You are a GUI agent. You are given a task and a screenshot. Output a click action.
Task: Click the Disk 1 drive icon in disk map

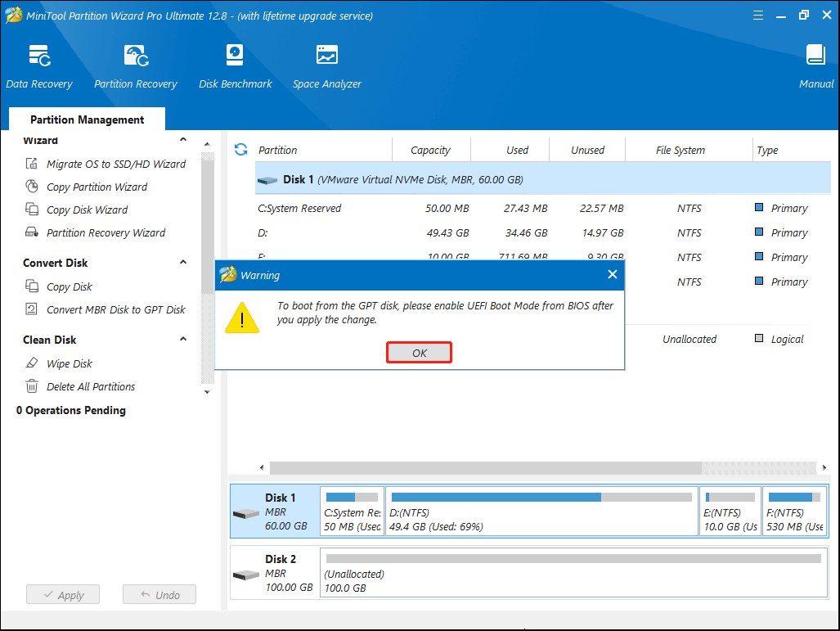coord(246,513)
